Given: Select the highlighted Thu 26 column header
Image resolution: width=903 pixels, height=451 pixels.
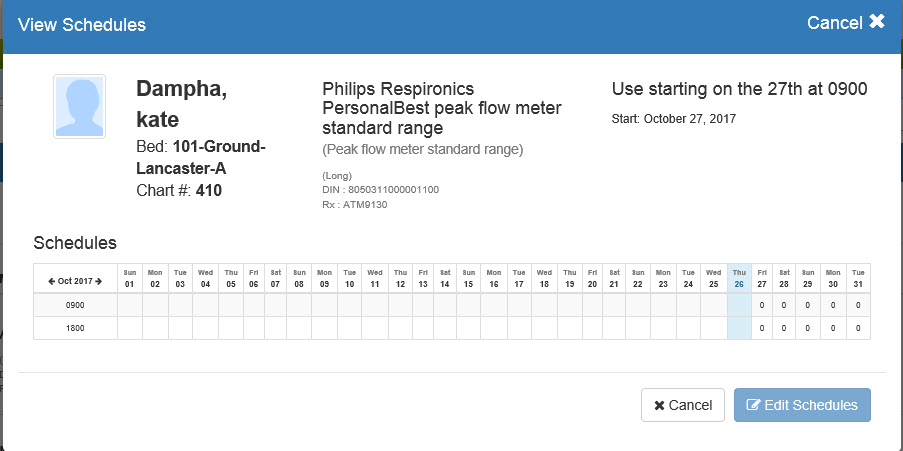Looking at the screenshot, I should [x=739, y=277].
